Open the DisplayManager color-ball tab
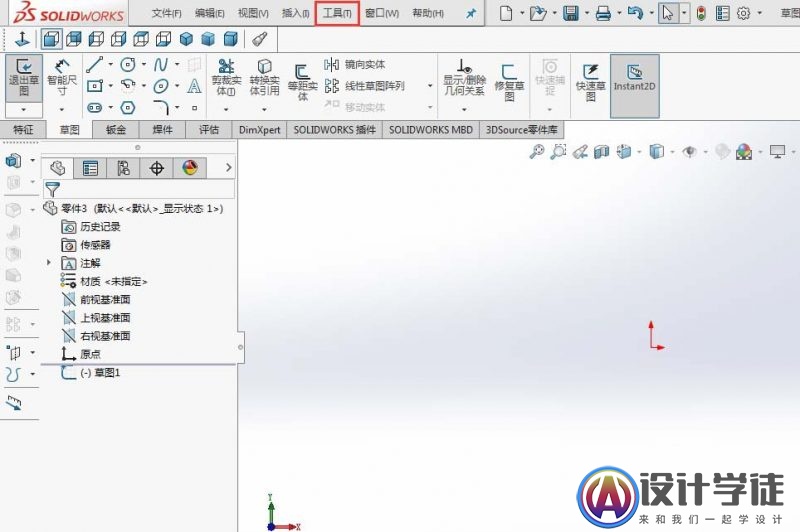Image resolution: width=800 pixels, height=532 pixels. click(190, 168)
